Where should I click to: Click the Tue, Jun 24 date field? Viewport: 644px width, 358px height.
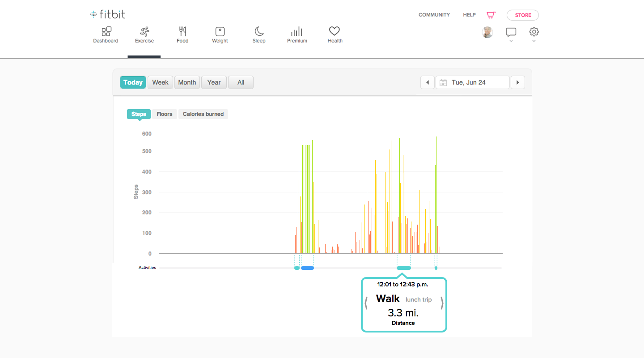tap(473, 82)
